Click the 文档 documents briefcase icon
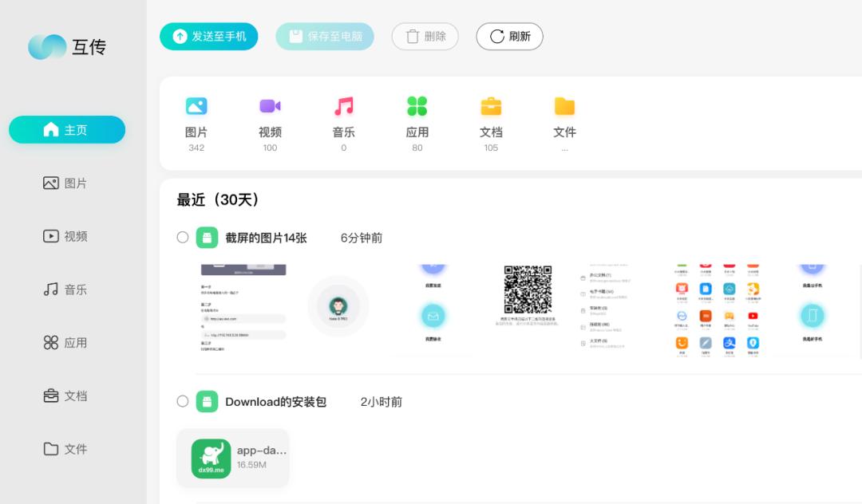Screen dimensions: 862x504 click(x=491, y=106)
